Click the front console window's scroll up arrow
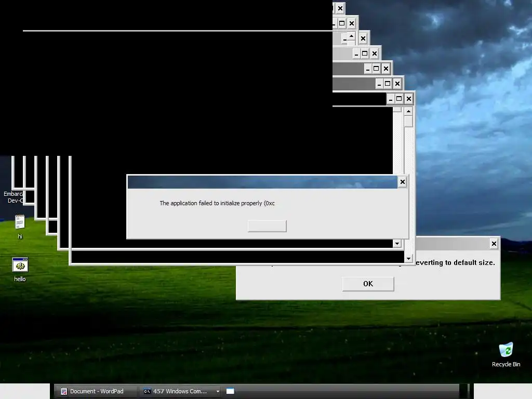The height and width of the screenshot is (399, 532). coord(408,111)
